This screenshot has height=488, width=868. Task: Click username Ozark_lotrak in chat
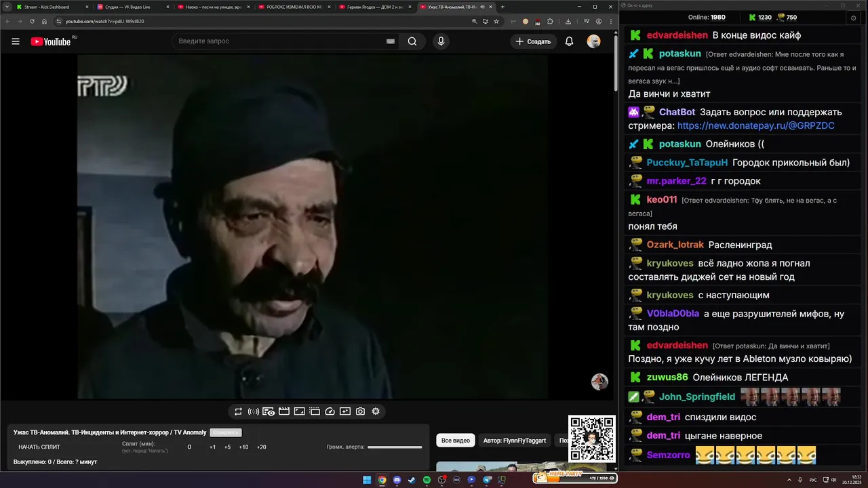pyautogui.click(x=675, y=245)
